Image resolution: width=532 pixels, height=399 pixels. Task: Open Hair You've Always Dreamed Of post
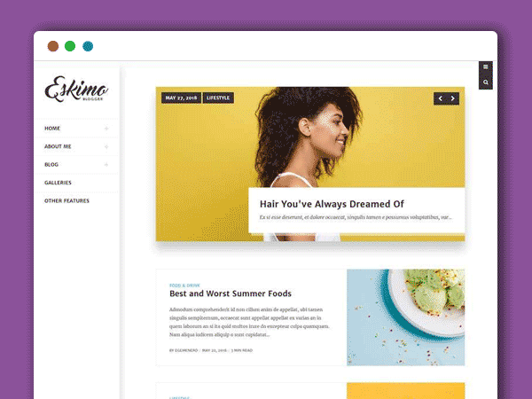(x=332, y=204)
